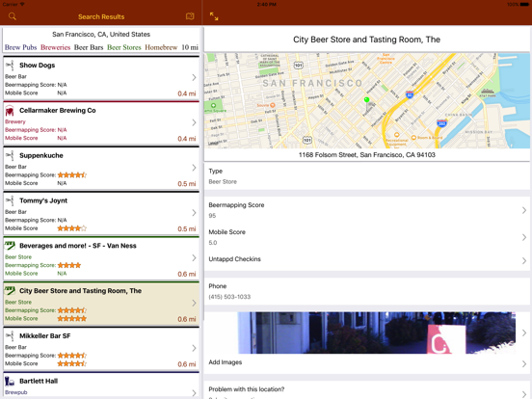Tap the fullscreen expand arrows icon

(x=214, y=16)
